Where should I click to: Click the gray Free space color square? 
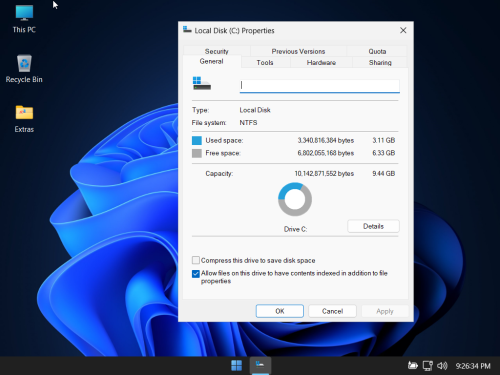coord(197,153)
